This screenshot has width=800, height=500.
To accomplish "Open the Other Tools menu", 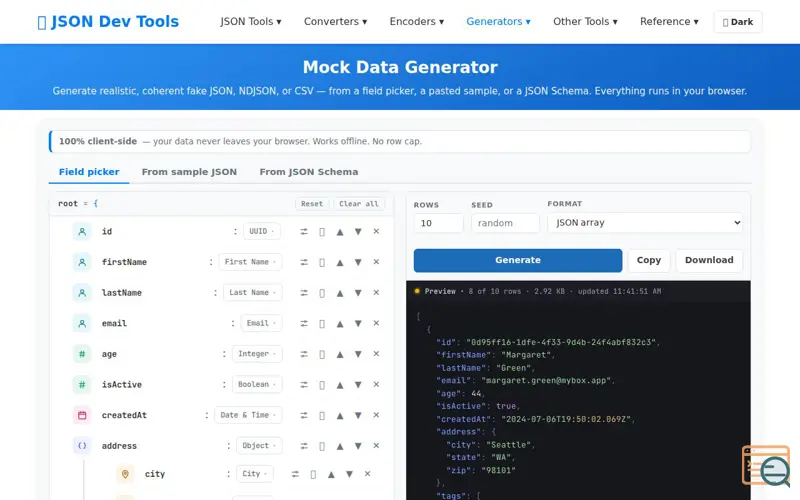I will [x=585, y=22].
